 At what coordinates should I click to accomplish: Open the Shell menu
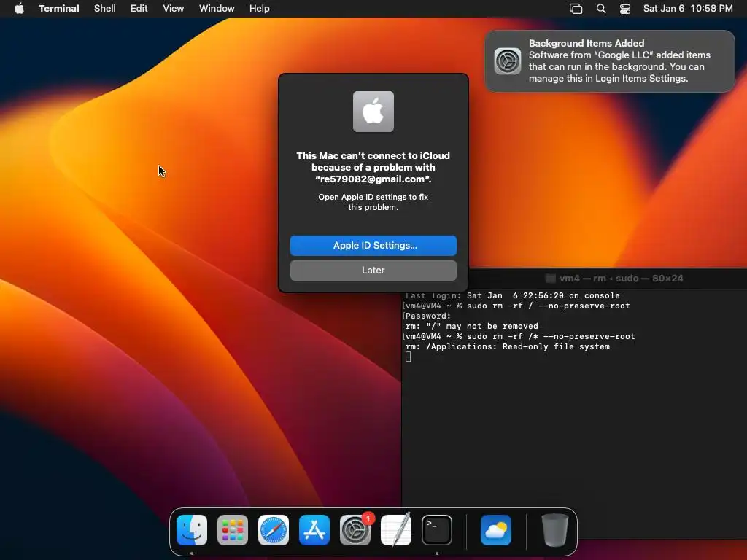pyautogui.click(x=104, y=8)
